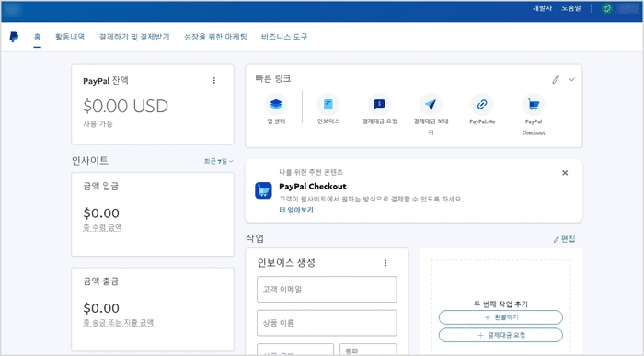Click the 개발자 link in the top bar

[542, 8]
